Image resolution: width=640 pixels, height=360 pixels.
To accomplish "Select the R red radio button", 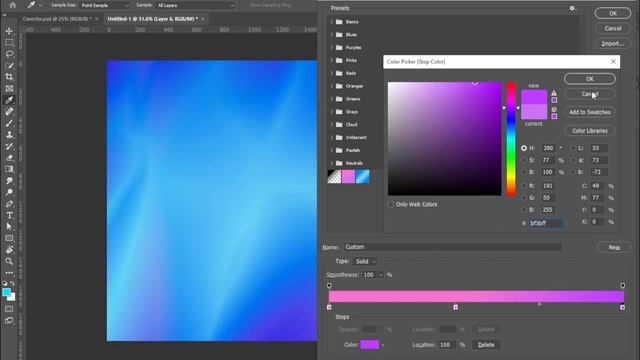I will click(524, 186).
